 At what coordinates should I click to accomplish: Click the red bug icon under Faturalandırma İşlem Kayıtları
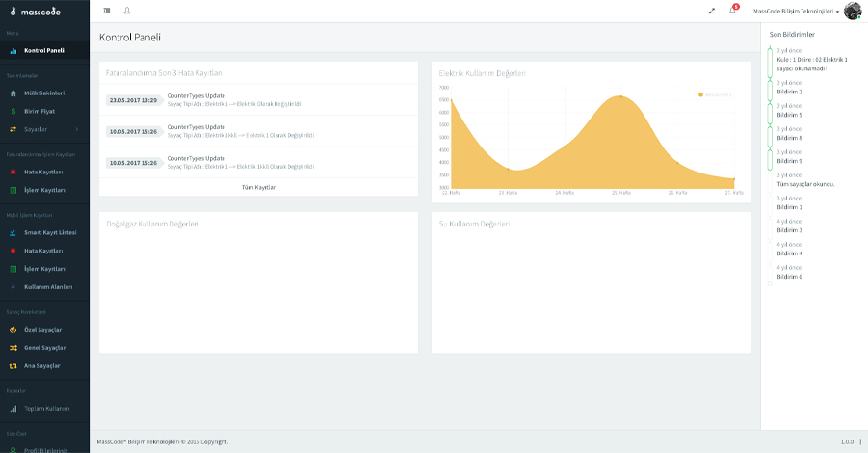coord(13,173)
